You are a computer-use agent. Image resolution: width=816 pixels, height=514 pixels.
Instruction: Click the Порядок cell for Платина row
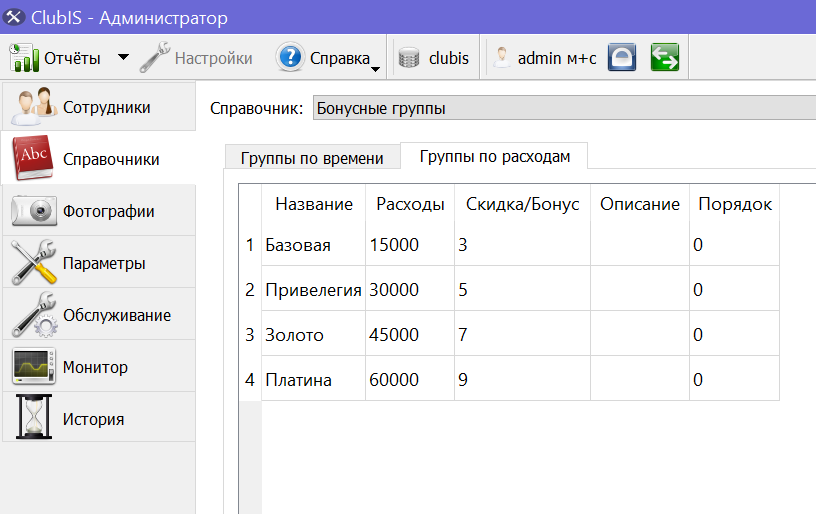pos(735,380)
